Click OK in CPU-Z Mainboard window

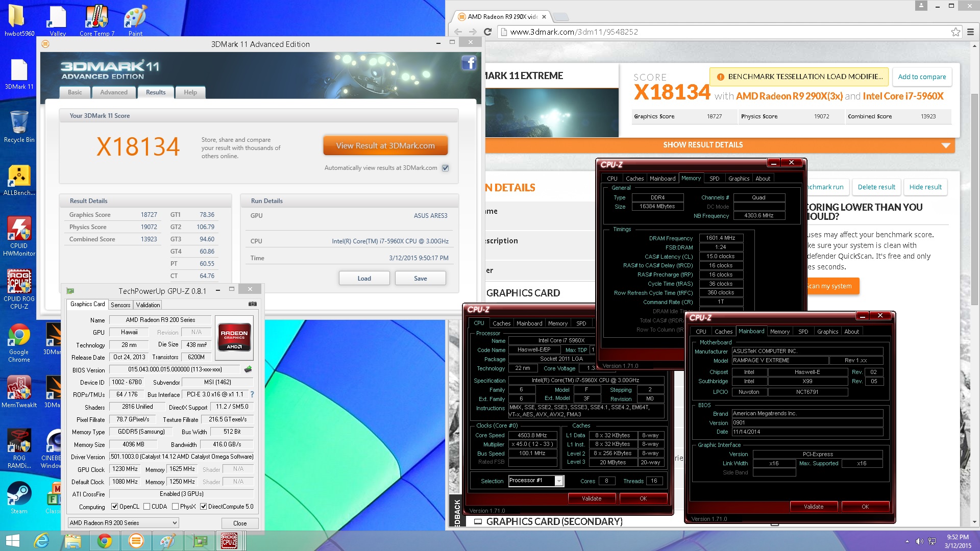(865, 507)
